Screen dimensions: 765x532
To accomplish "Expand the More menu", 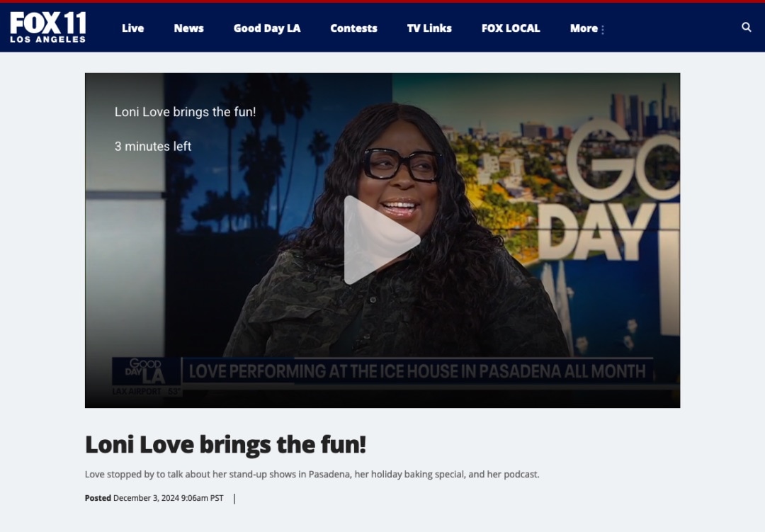I will pos(583,28).
